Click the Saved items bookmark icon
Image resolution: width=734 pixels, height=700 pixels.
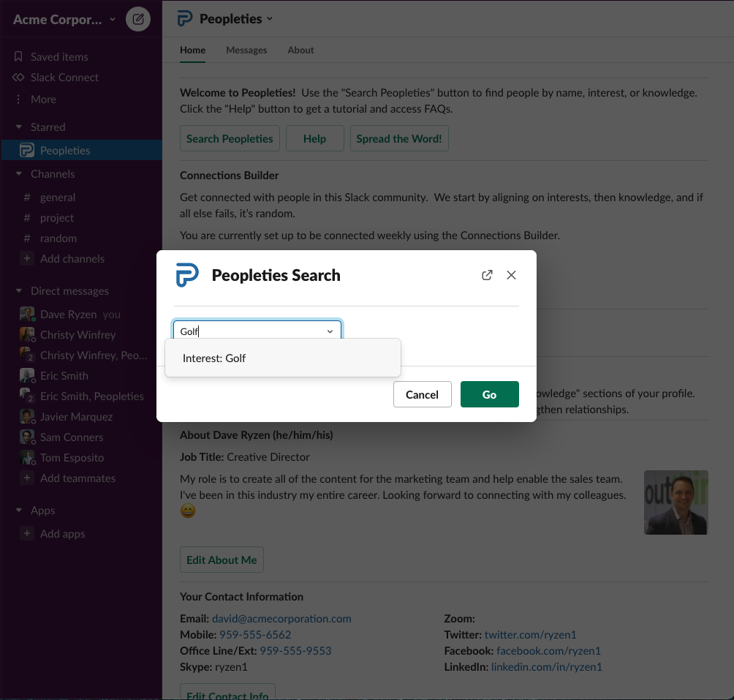click(x=18, y=56)
